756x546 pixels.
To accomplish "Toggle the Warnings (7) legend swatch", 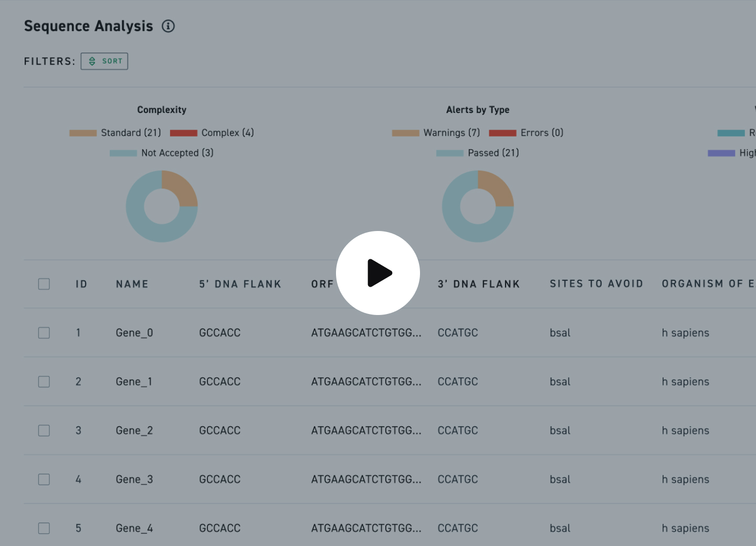I will [x=405, y=133].
